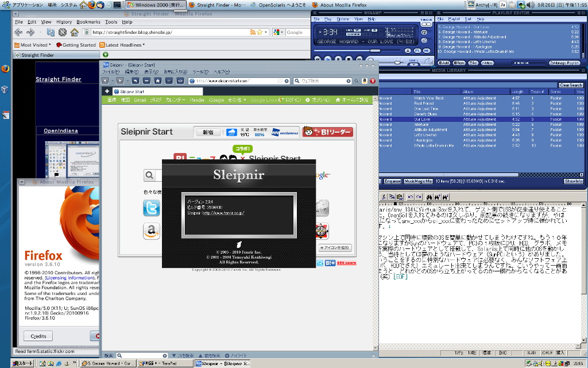Toggle Winamp playlist editor PL button

pos(417,51)
